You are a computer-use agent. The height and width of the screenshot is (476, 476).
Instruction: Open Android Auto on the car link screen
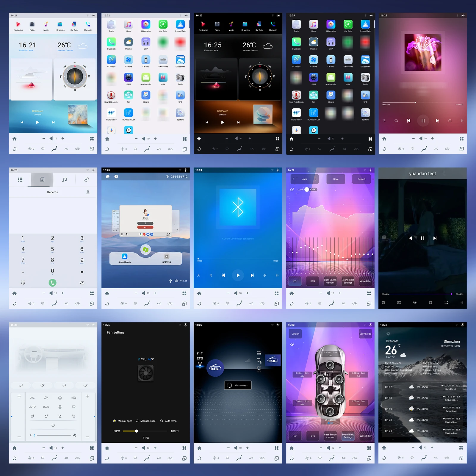(125, 258)
